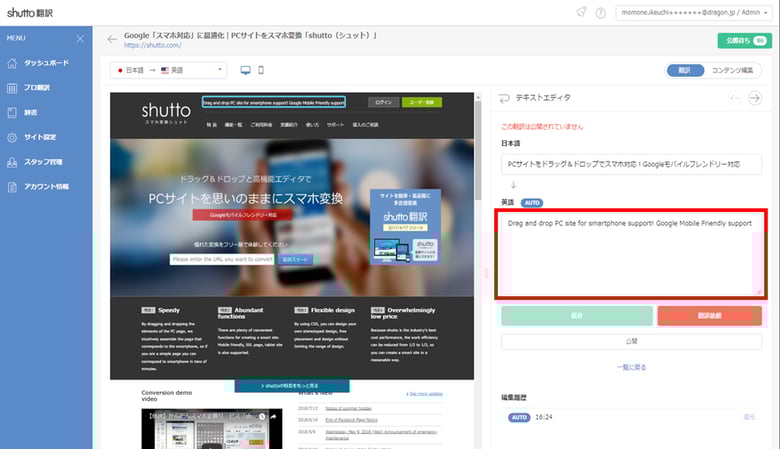Click the preview pane vertical scrollbar
The height and width of the screenshot is (449, 780).
pos(478,149)
